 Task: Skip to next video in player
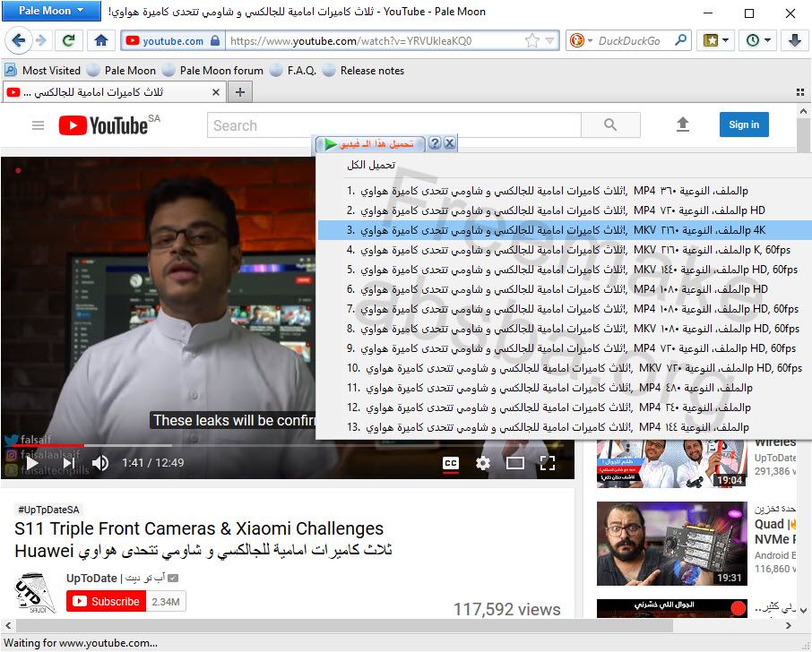(x=69, y=463)
